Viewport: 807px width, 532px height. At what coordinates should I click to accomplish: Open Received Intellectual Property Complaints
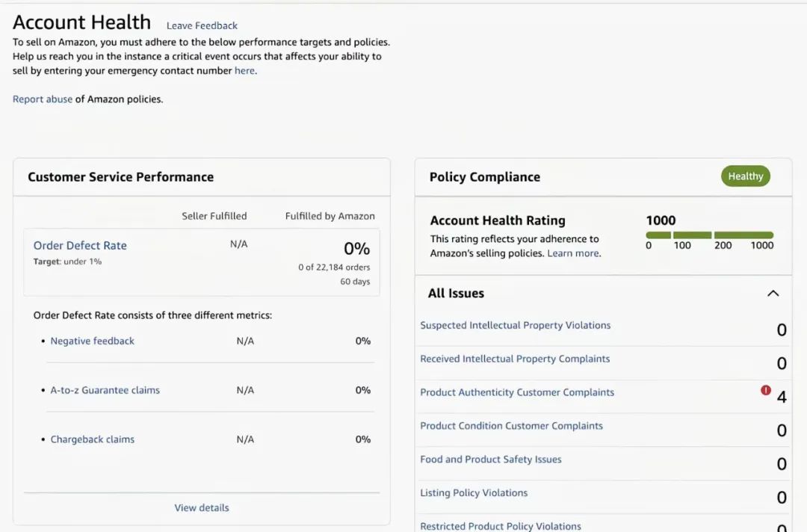coord(515,359)
